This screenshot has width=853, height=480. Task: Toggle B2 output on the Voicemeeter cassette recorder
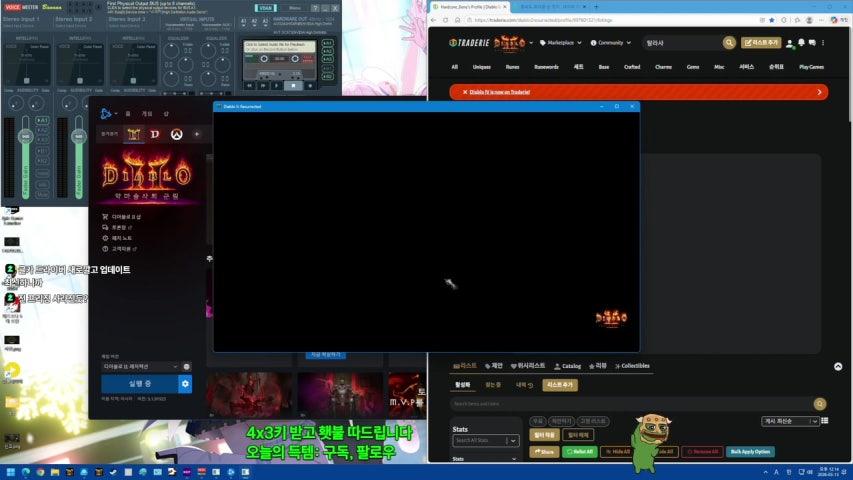(x=327, y=76)
